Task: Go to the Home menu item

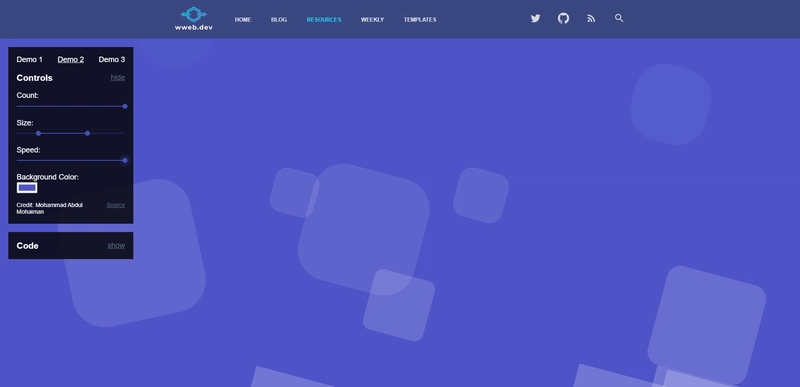Action: (243, 19)
